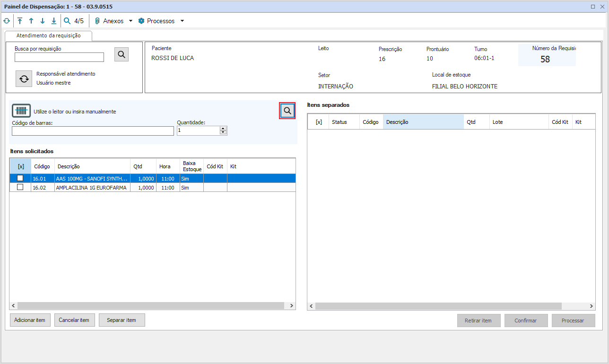Click the refresh icon in the top toolbar
Viewport: 609px width, 364px height.
(x=7, y=21)
